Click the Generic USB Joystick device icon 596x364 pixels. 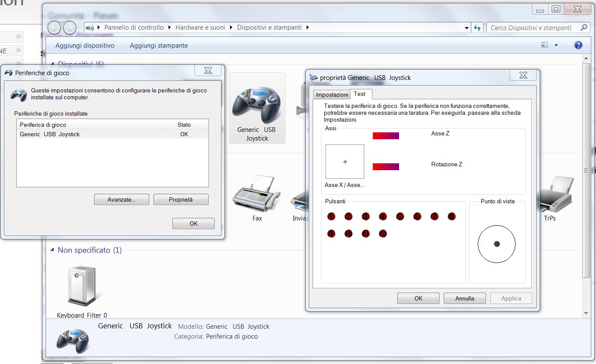[257, 105]
